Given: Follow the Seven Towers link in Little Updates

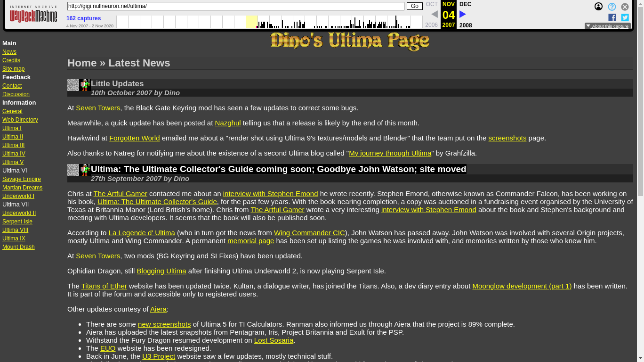Looking at the screenshot, I should click(x=98, y=108).
